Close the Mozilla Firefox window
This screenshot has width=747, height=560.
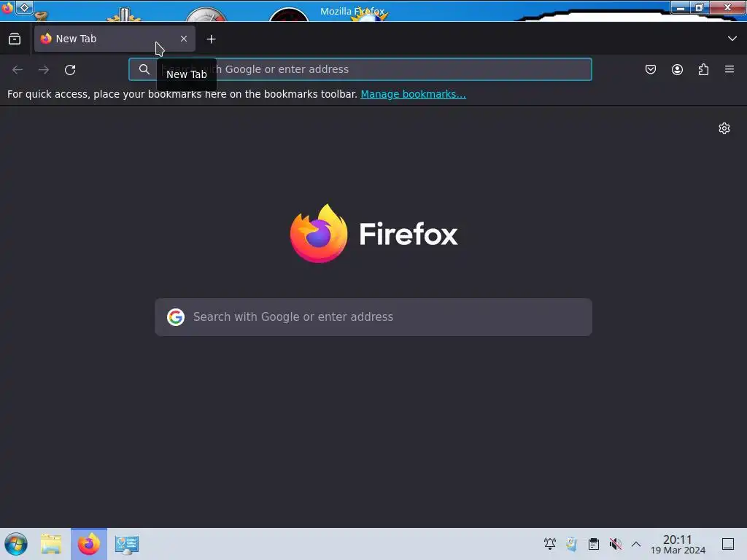[x=727, y=7]
